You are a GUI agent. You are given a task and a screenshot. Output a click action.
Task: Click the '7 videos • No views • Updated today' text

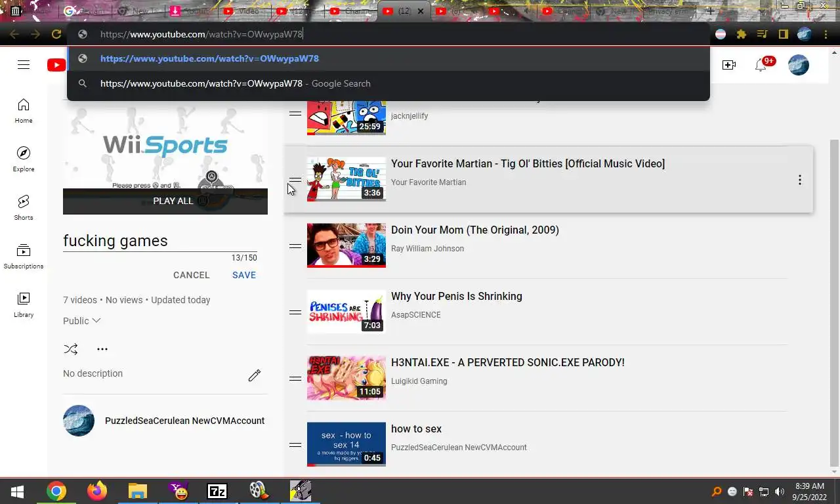click(x=136, y=300)
